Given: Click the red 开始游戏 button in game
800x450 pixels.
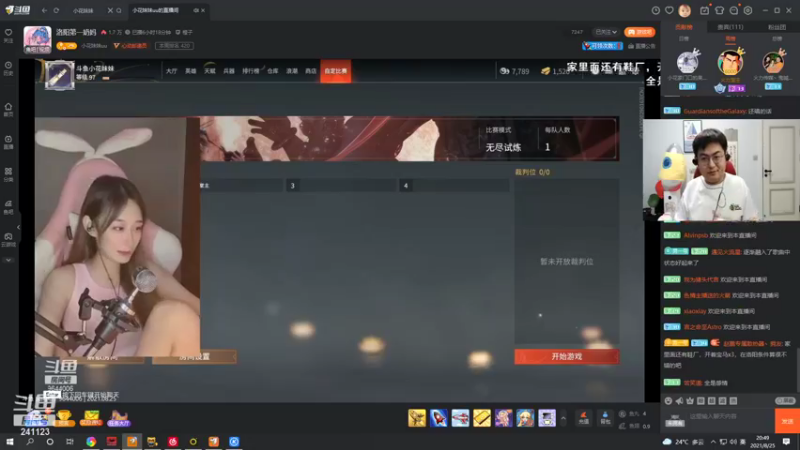Looking at the screenshot, I should tap(566, 357).
